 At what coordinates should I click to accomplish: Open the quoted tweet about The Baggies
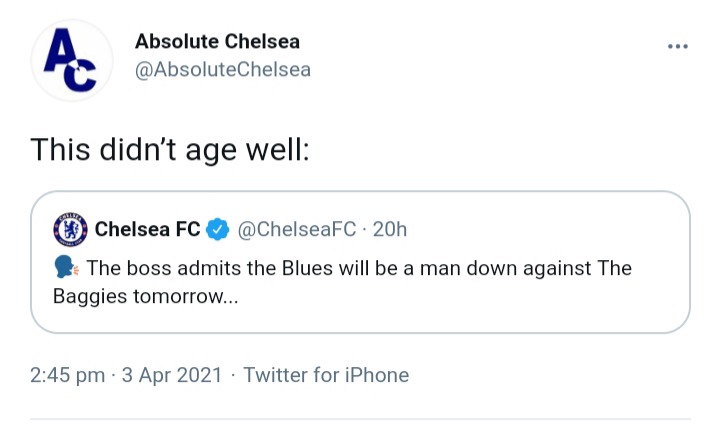click(x=360, y=262)
